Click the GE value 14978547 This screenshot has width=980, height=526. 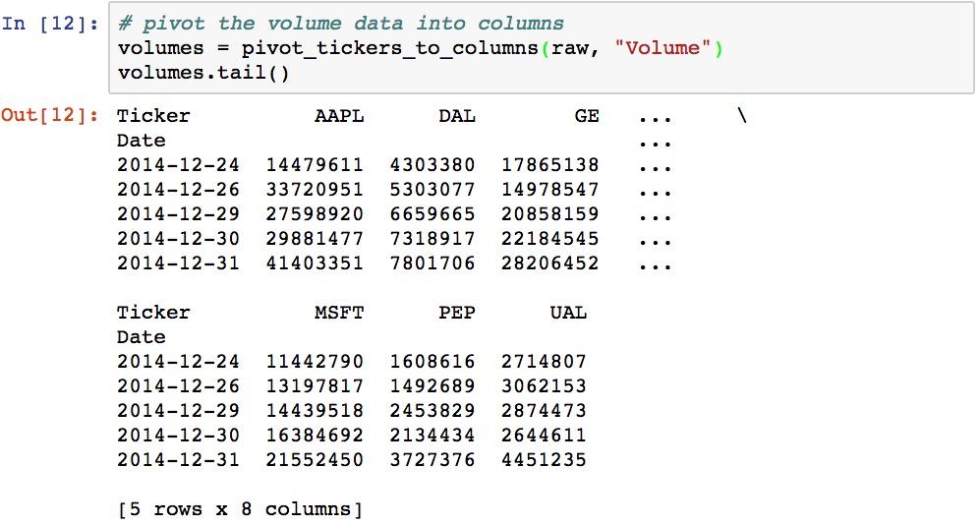pos(550,189)
